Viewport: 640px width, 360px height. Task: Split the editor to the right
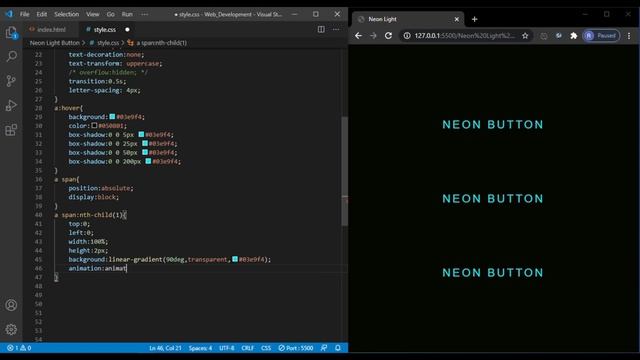[x=321, y=29]
